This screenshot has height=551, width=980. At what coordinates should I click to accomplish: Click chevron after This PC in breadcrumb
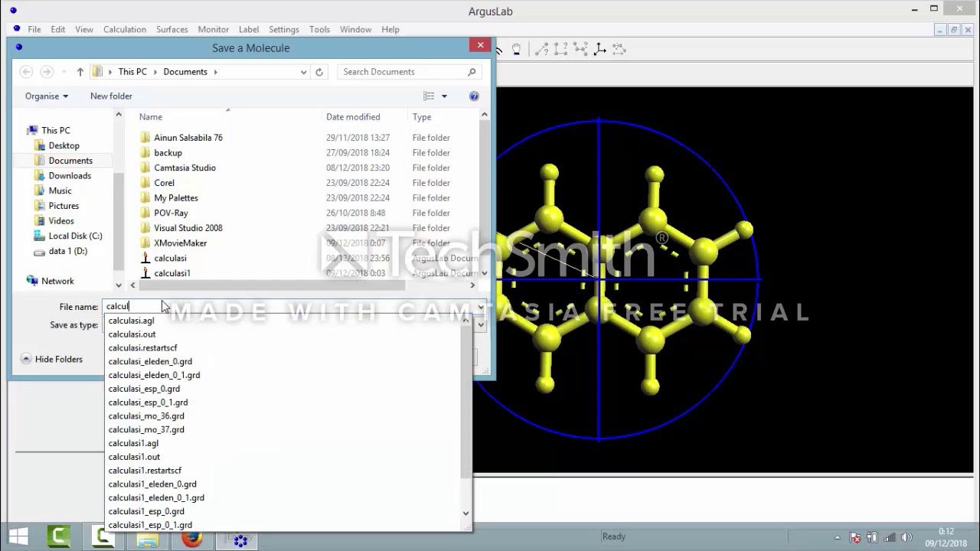(155, 72)
